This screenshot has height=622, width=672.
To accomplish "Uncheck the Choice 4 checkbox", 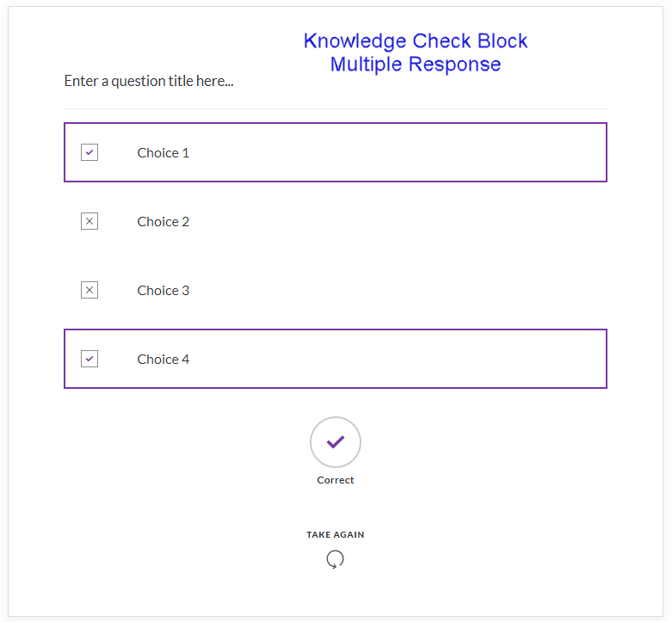I will point(89,359).
